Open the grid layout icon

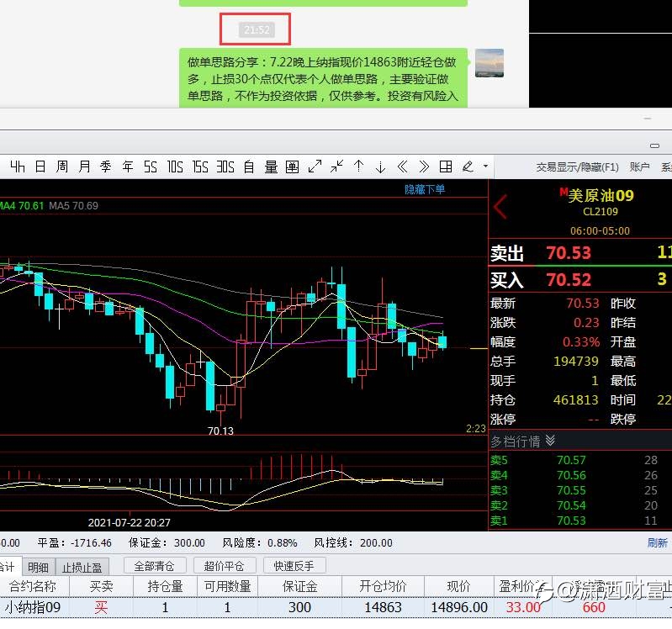coord(446,166)
